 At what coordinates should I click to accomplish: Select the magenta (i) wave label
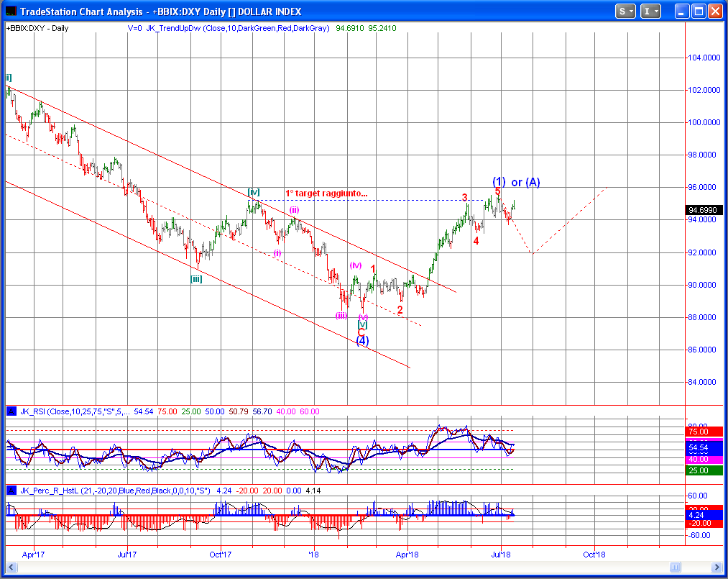[x=277, y=253]
